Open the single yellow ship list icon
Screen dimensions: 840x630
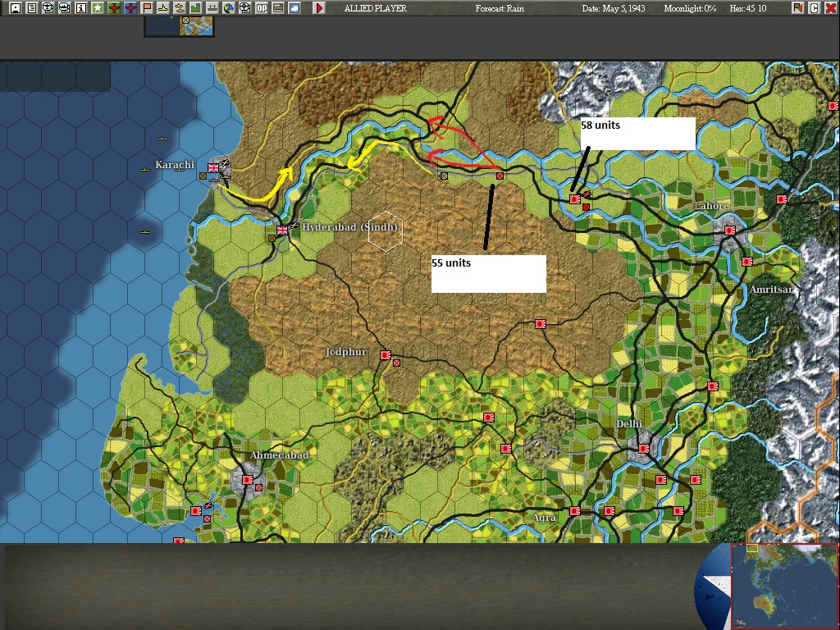click(x=163, y=8)
